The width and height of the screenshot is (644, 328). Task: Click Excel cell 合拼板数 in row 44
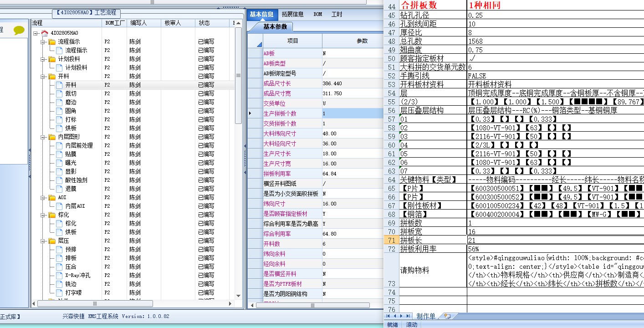pos(433,5)
